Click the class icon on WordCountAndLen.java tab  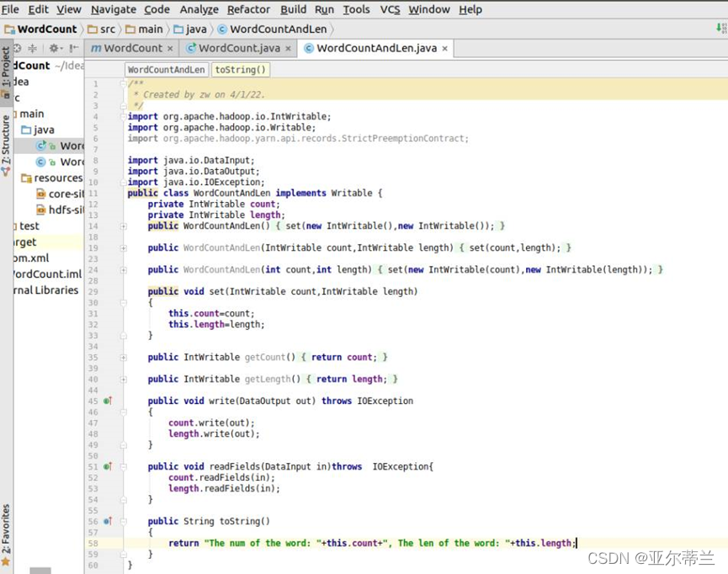point(309,48)
